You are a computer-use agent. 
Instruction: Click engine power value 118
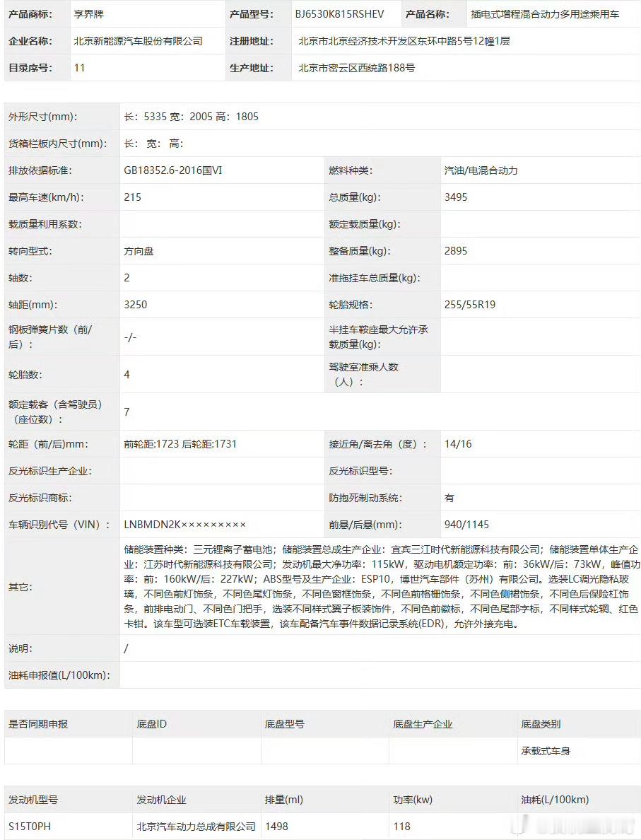click(x=401, y=827)
